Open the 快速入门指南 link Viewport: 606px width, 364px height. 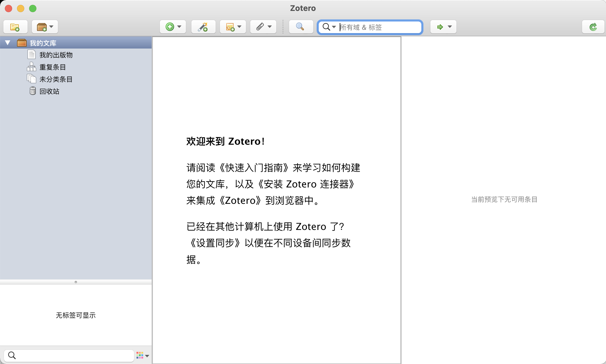[x=254, y=168]
